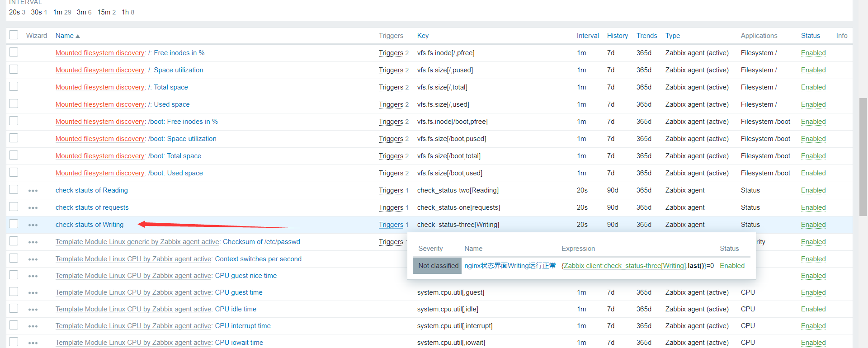Open Triggers for check stauts of requests
The width and height of the screenshot is (868, 348).
point(391,207)
